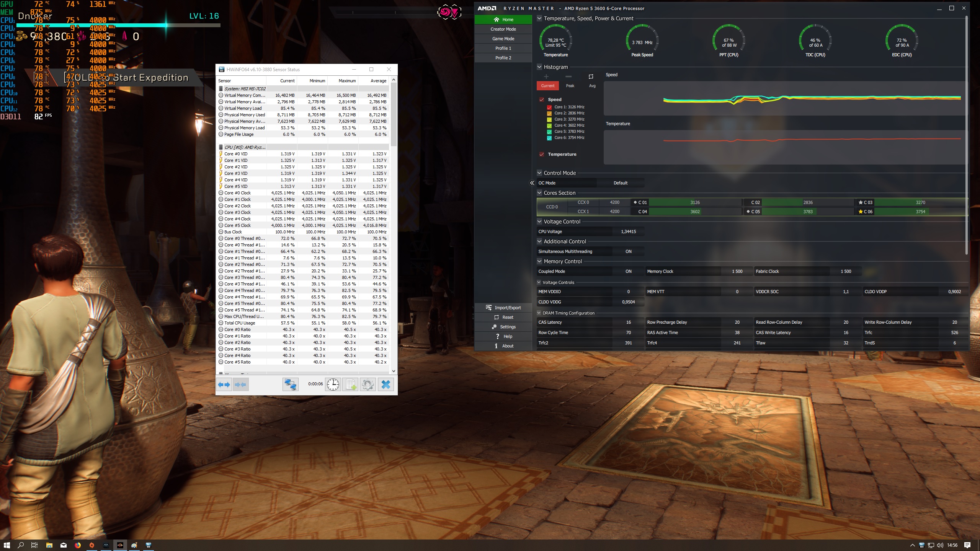Click HWiNFO collapse arrows button in toolbar

[241, 385]
